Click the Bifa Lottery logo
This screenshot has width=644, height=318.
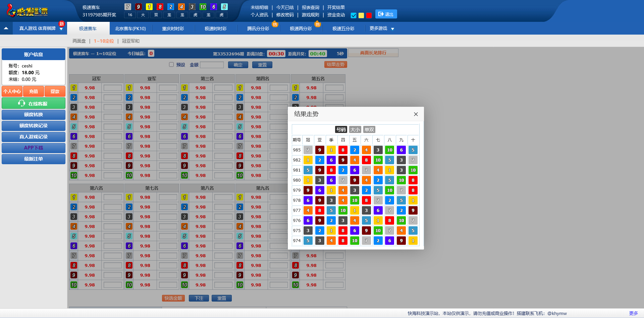coord(28,11)
